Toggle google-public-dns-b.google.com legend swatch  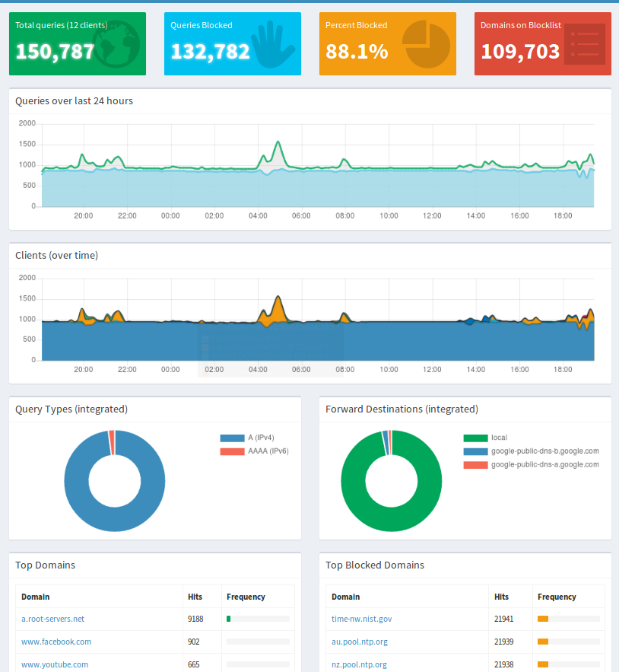pyautogui.click(x=475, y=451)
